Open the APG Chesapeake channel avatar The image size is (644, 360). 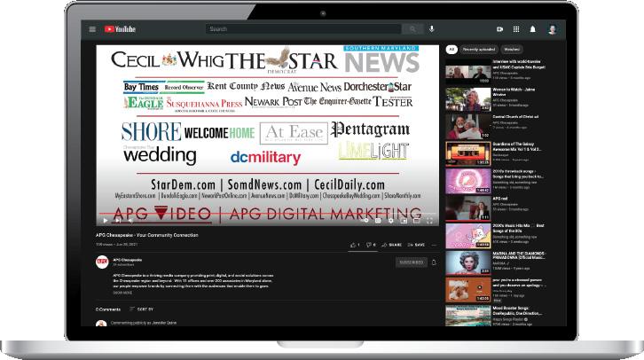coord(102,262)
